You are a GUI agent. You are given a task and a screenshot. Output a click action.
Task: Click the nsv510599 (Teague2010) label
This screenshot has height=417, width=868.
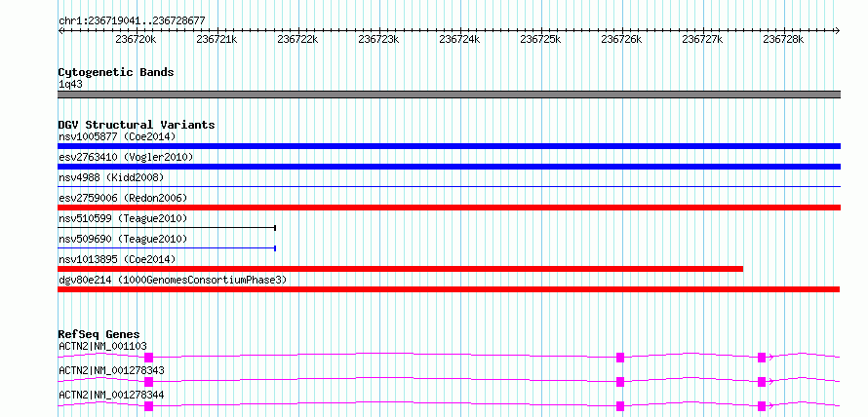point(123,218)
